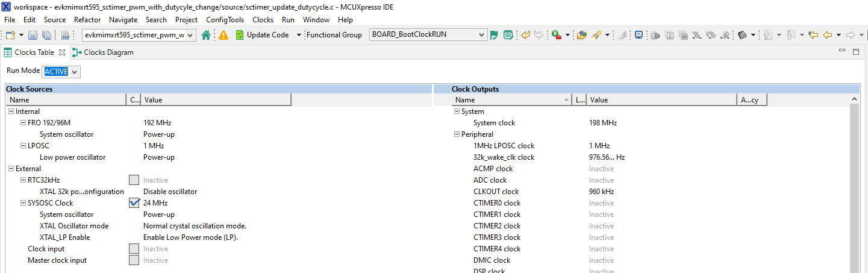The width and height of the screenshot is (868, 273).
Task: Click the blue monitor icon in toolbar
Action: click(x=639, y=35)
